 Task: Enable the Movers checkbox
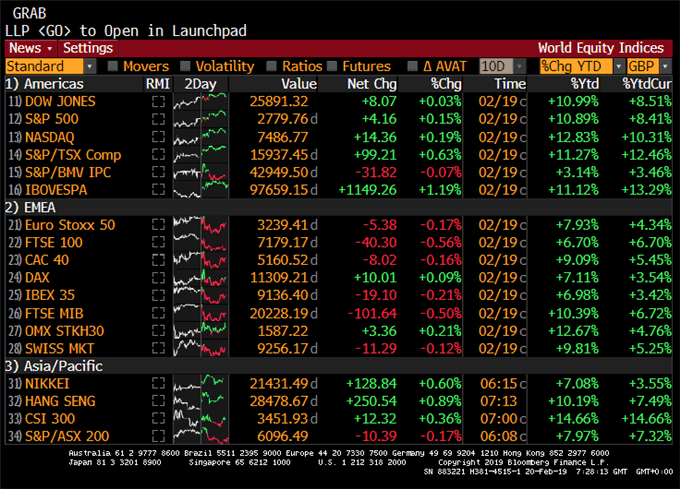click(x=113, y=66)
